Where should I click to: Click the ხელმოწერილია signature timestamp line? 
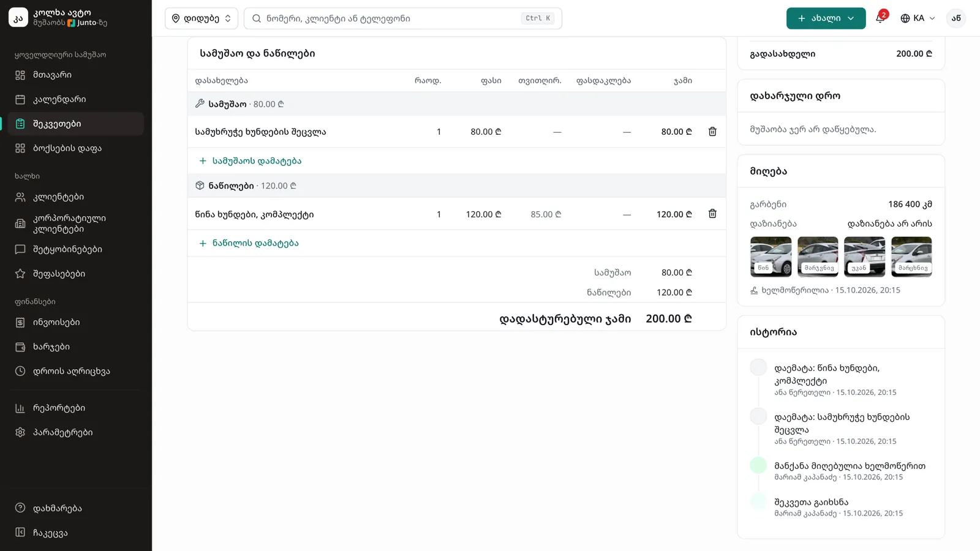[825, 290]
